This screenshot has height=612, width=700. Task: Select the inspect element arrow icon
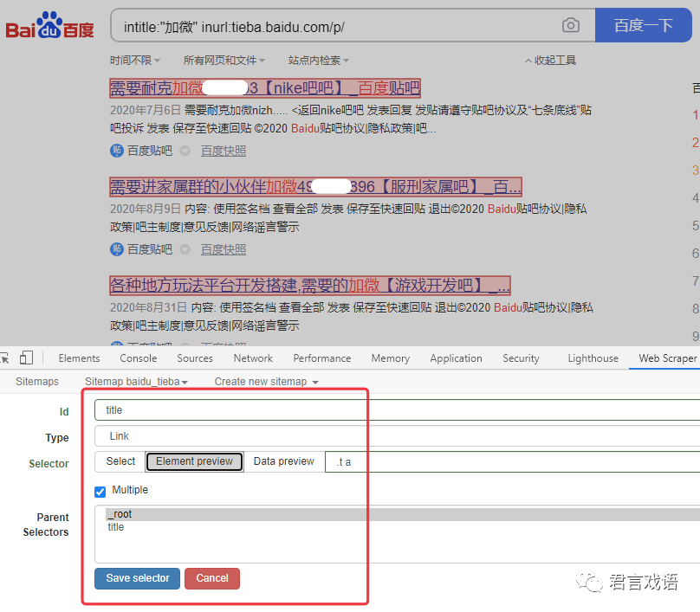[x=5, y=358]
